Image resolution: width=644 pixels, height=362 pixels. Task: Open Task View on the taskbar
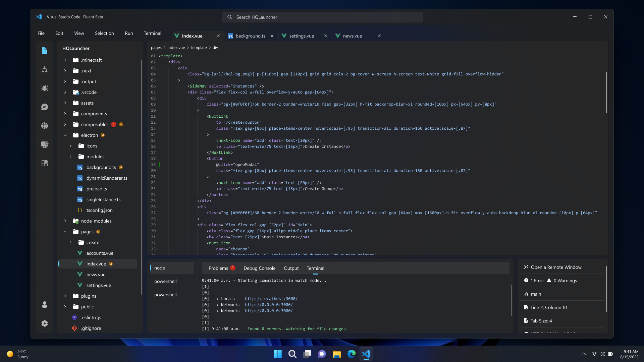click(307, 354)
